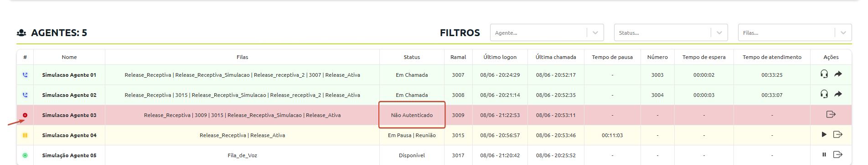Log out Simulação Agente 05 via exit icon
868x165 pixels.
point(837,154)
